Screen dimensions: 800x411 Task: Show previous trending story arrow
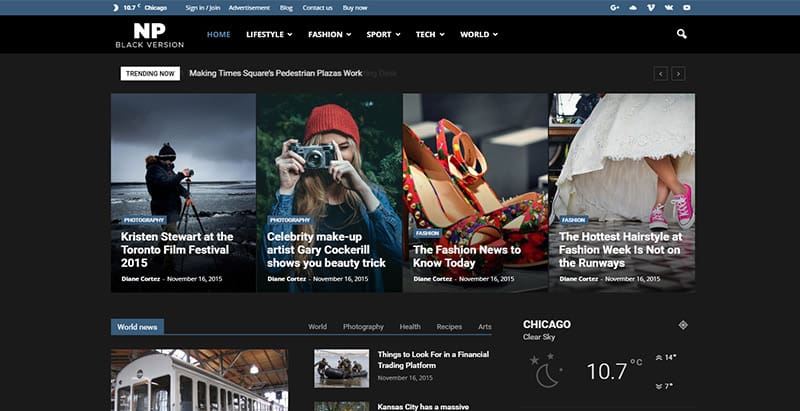661,73
